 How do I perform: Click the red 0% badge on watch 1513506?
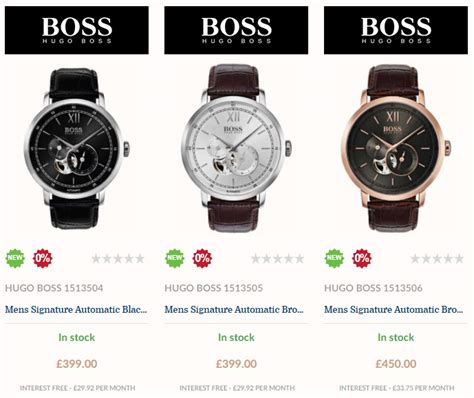click(x=362, y=258)
